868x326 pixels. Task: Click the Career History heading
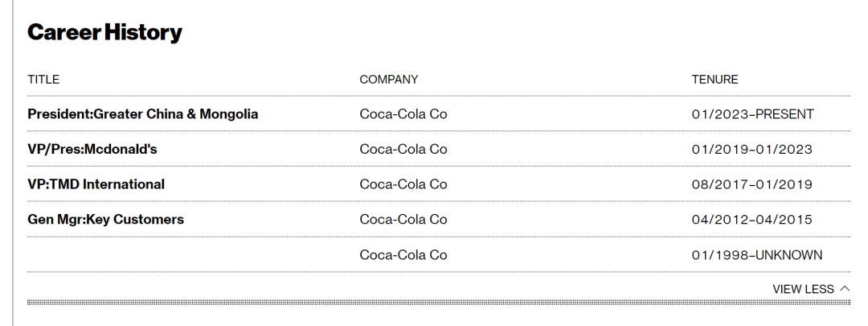point(104,33)
